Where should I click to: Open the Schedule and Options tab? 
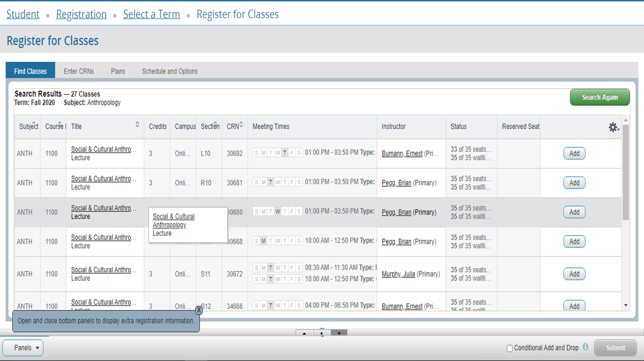(x=170, y=71)
